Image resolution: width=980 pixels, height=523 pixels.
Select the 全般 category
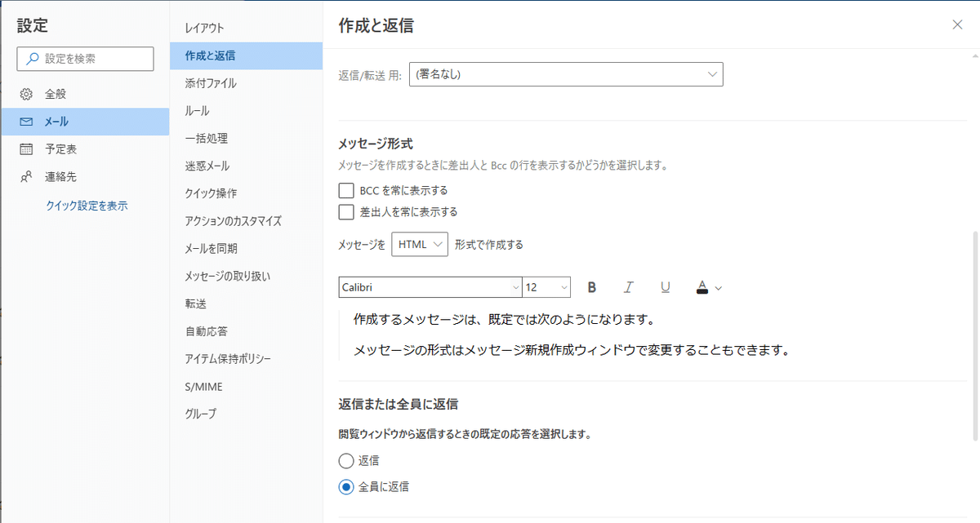pos(85,95)
